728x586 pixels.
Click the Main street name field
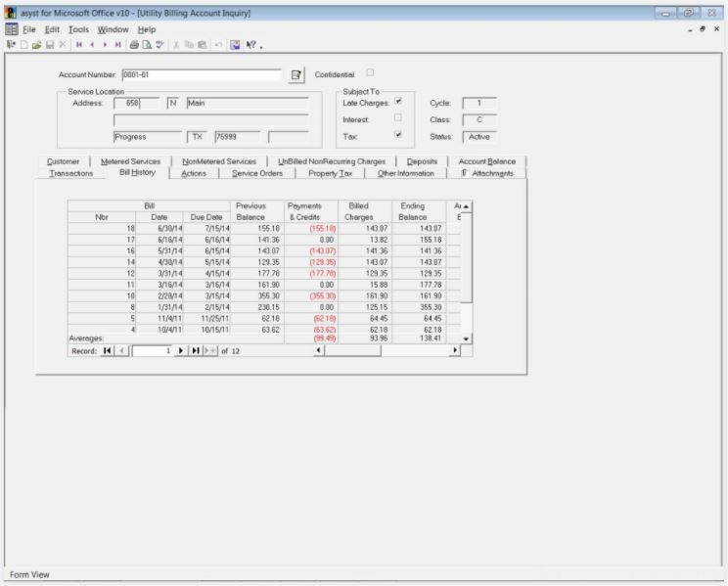[x=248, y=103]
